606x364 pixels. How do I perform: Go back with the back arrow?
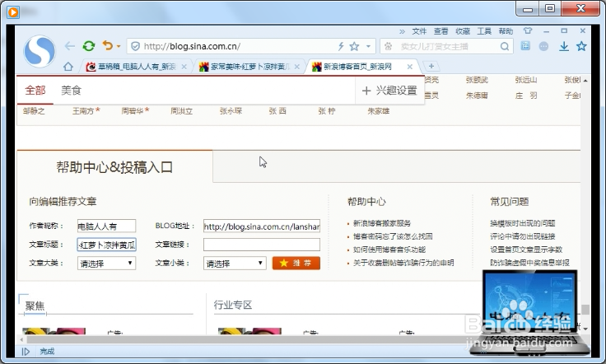click(69, 46)
